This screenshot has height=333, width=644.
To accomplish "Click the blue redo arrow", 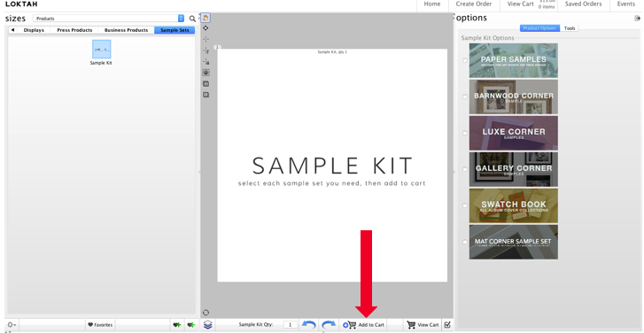I will tap(329, 325).
